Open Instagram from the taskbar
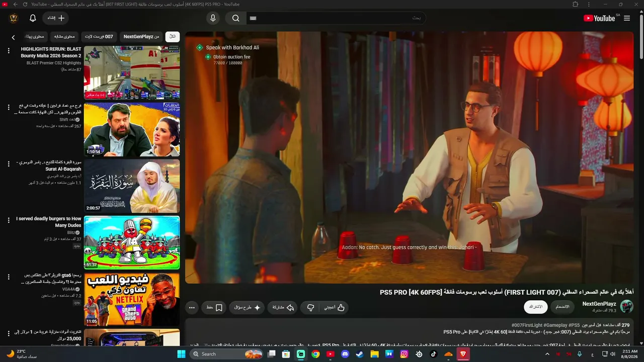Viewport: 644px width, 362px height. (x=404, y=354)
